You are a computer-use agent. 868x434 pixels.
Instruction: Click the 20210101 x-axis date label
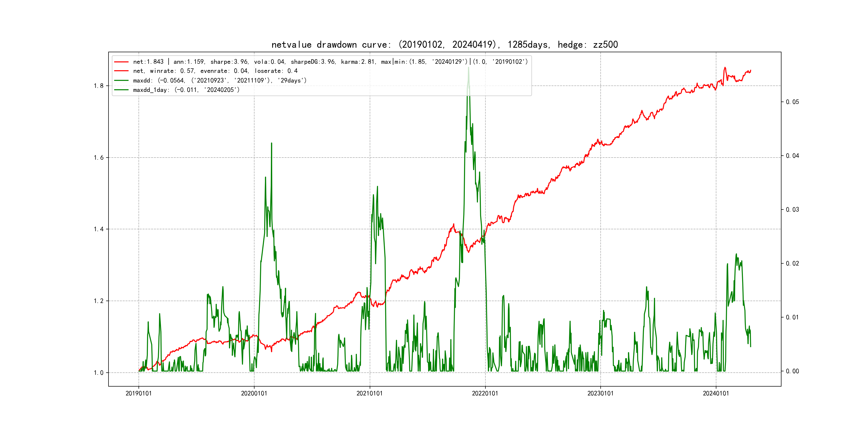point(370,394)
